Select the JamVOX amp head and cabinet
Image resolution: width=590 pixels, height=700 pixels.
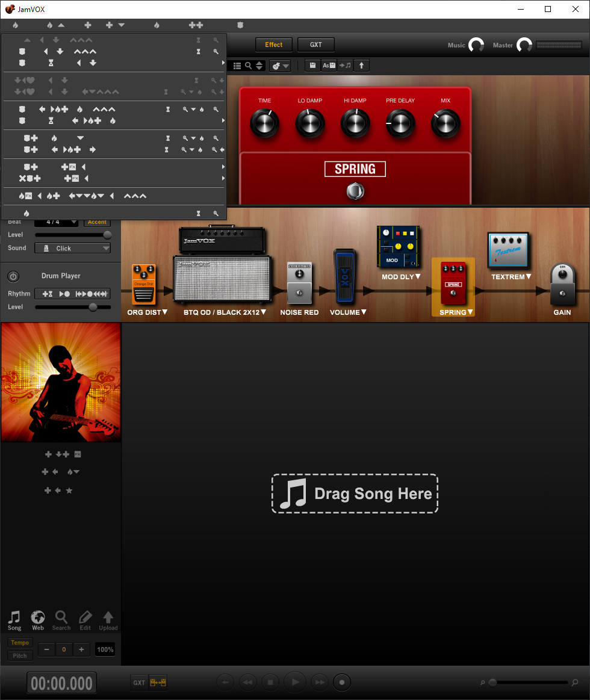click(222, 264)
